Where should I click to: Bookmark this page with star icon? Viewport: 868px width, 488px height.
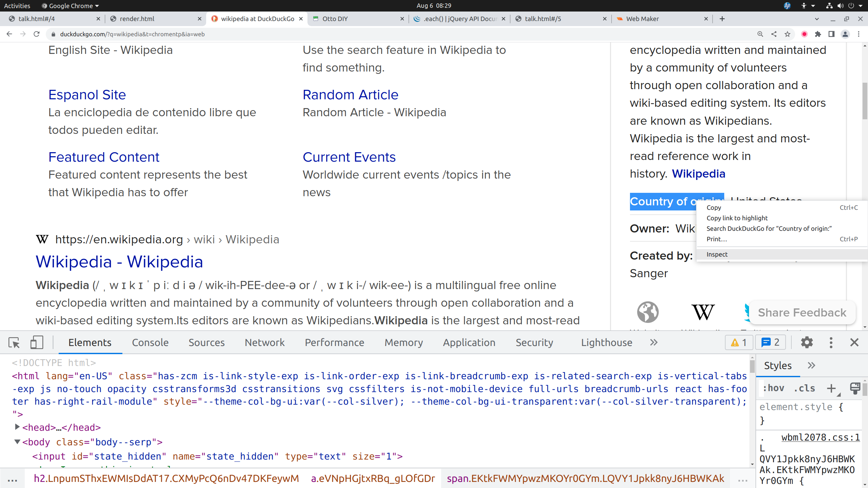[787, 34]
